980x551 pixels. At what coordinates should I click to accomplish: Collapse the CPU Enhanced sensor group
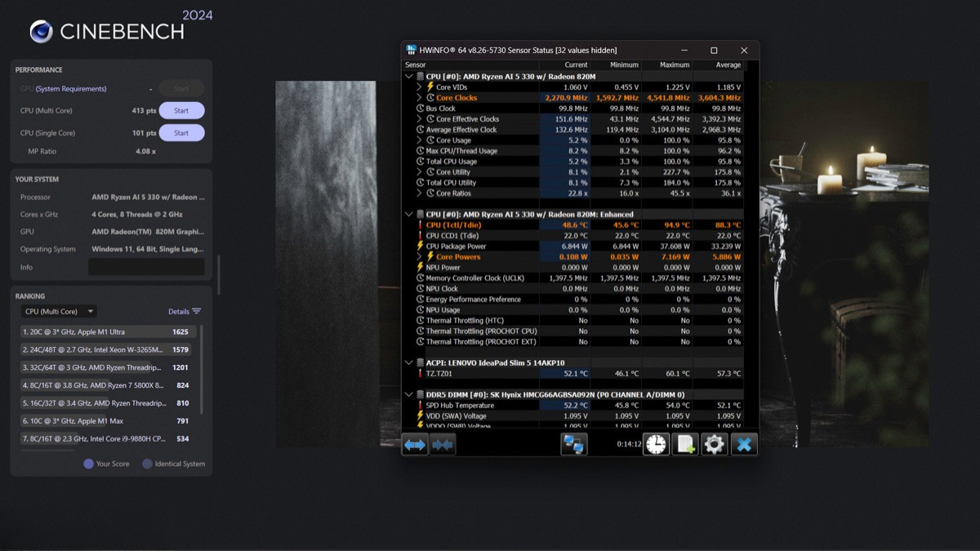tap(409, 215)
